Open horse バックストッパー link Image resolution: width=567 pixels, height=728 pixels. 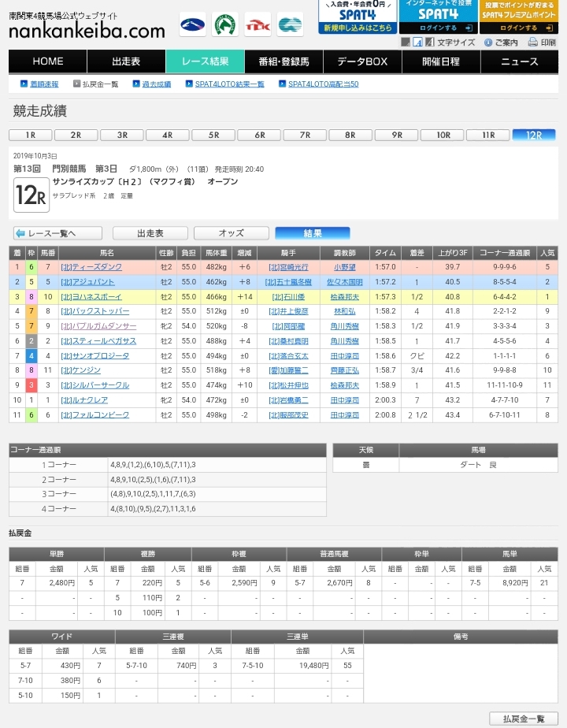(x=95, y=311)
